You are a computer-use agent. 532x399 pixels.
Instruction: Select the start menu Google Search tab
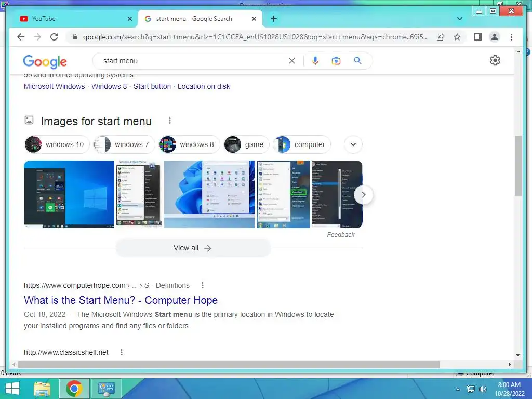pyautogui.click(x=200, y=19)
